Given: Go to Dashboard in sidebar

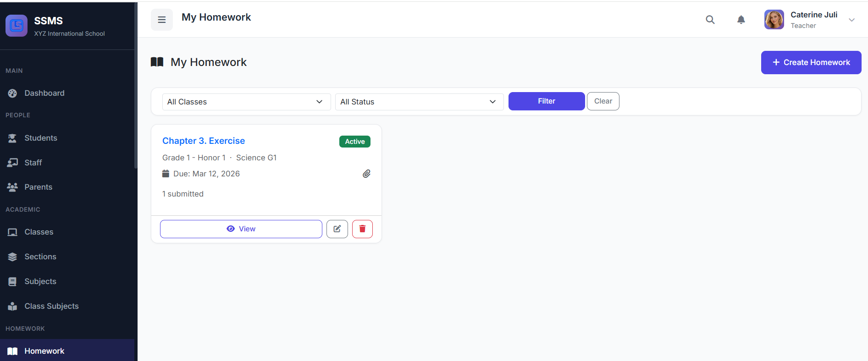Looking at the screenshot, I should coord(44,93).
